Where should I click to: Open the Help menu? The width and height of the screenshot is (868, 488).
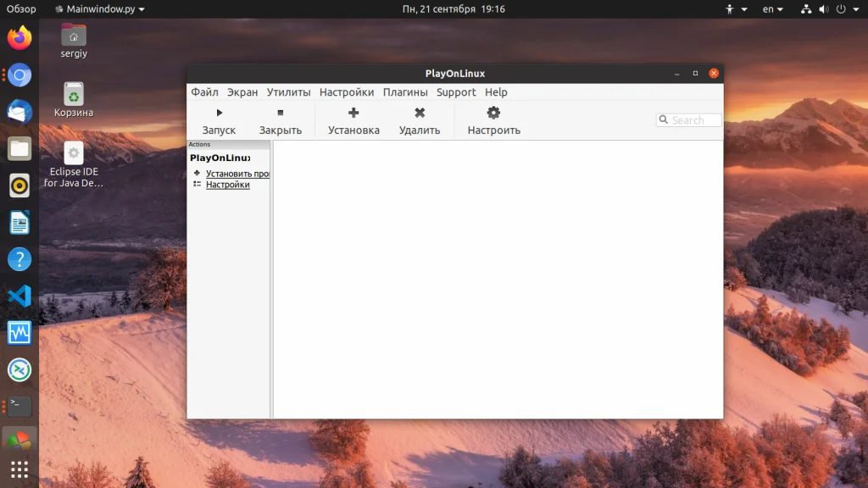(x=496, y=92)
